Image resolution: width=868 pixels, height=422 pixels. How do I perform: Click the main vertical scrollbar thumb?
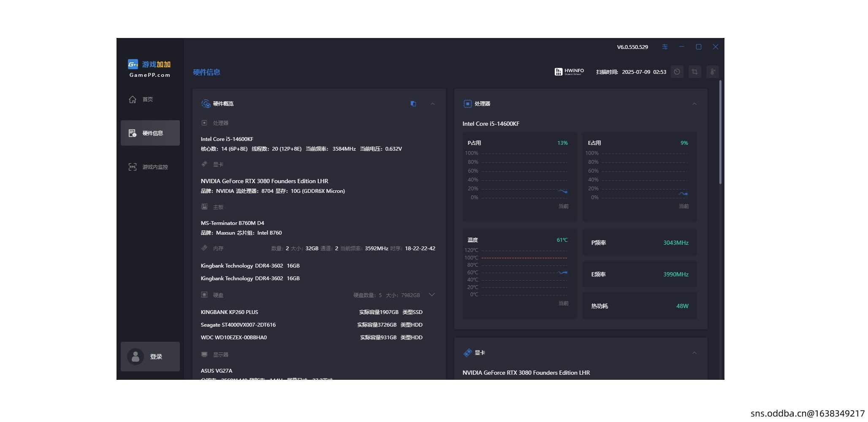coord(720,132)
